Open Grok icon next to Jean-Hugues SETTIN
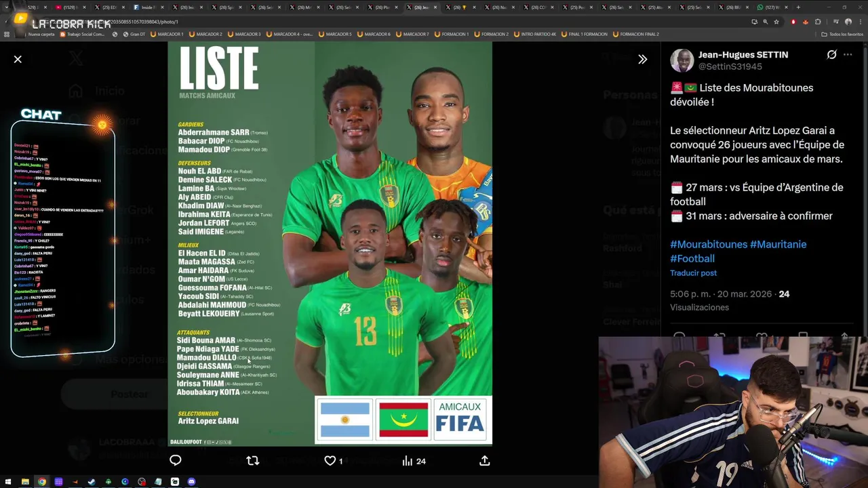This screenshot has width=868, height=488. (x=831, y=55)
